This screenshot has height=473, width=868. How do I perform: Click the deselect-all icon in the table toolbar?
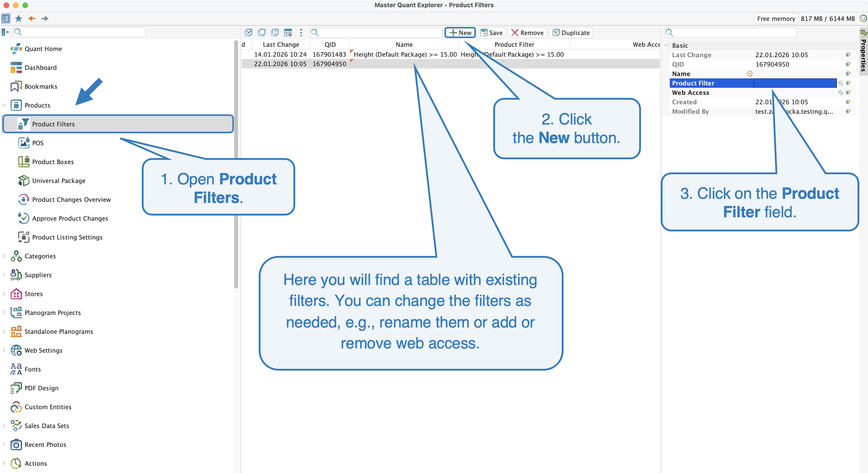tap(261, 32)
